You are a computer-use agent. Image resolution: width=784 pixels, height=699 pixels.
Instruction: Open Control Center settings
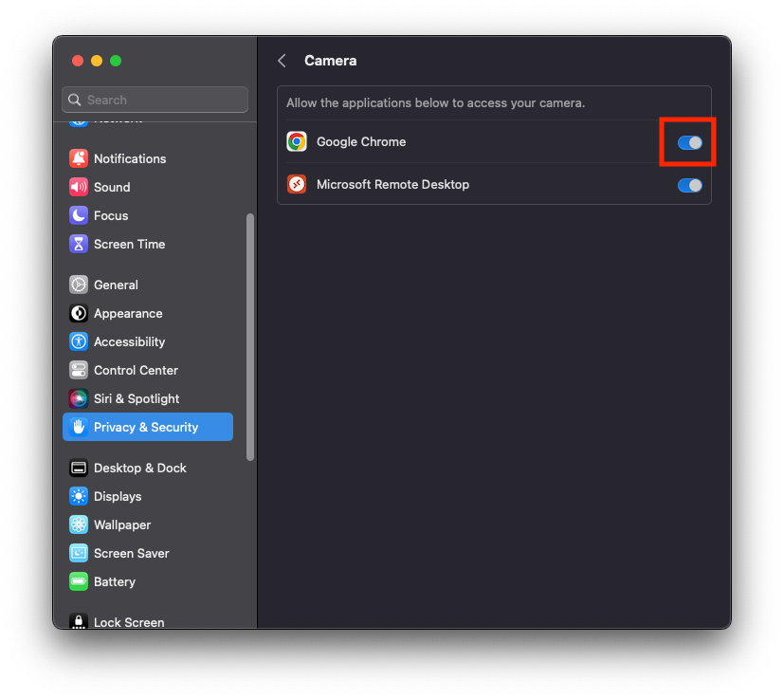click(x=136, y=370)
